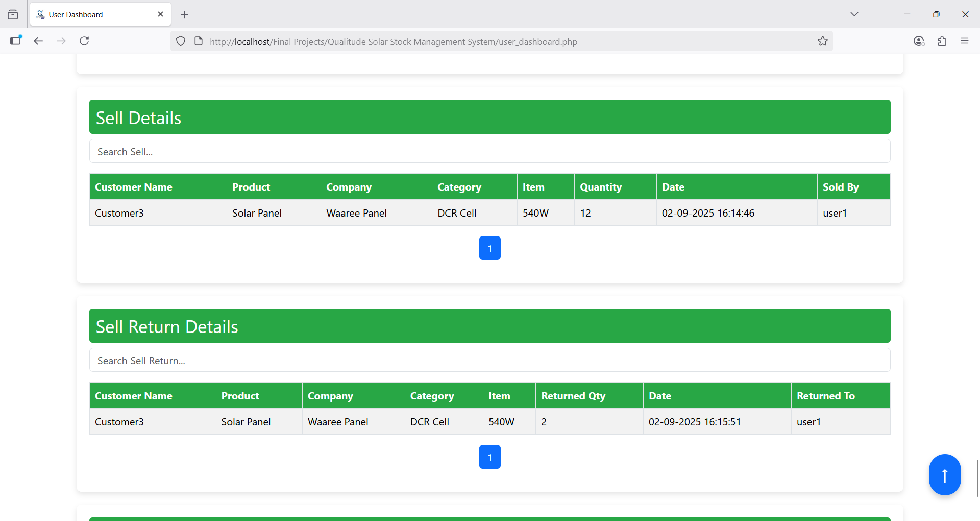Open the Extensions puzzle icon
980x521 pixels.
pos(942,41)
